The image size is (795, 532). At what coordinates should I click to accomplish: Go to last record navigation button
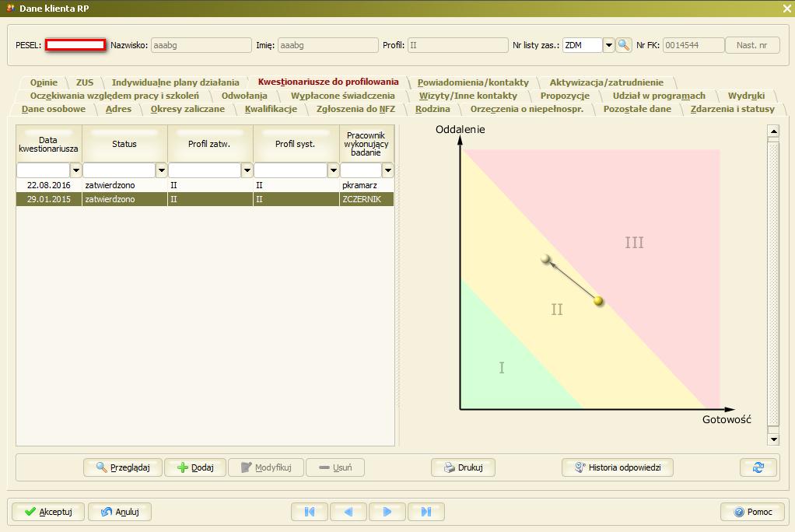[426, 512]
